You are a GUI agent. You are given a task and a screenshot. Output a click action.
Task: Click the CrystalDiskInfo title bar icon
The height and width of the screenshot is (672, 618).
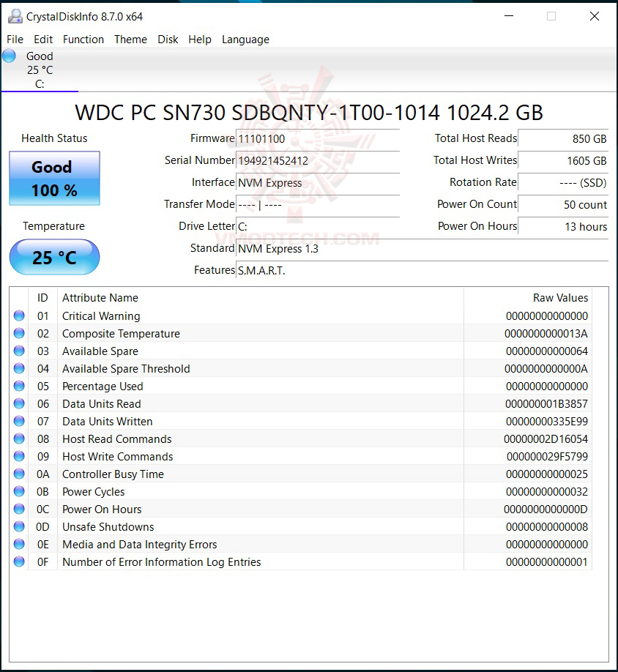click(15, 15)
